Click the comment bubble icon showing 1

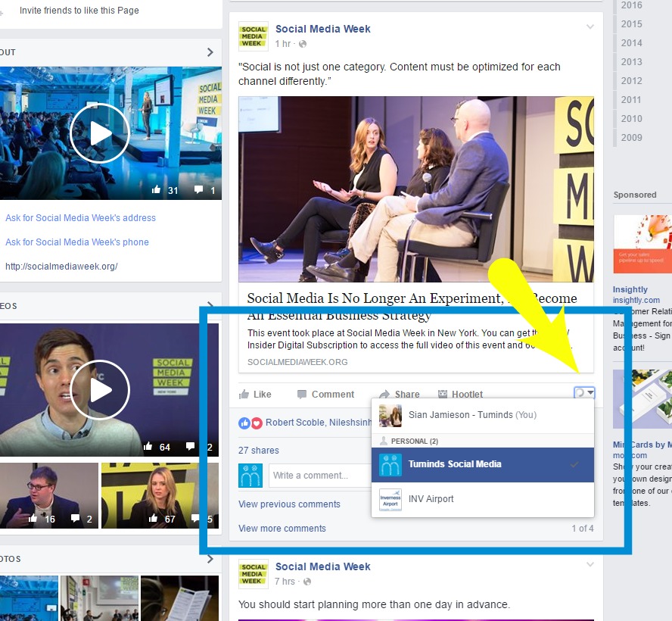[198, 189]
